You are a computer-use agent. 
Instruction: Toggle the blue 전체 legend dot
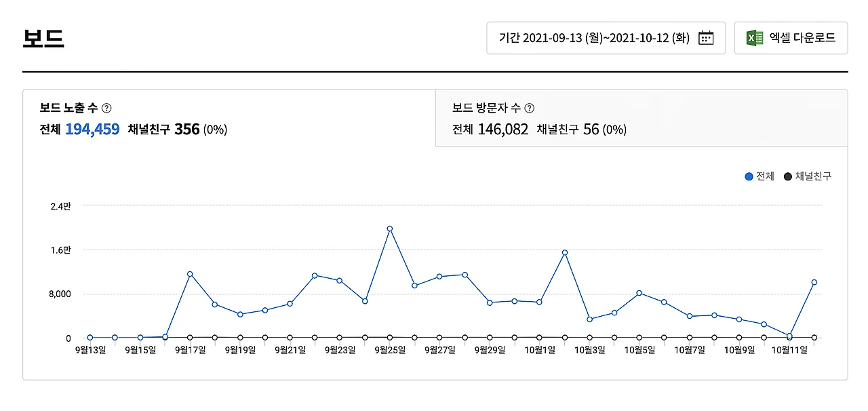[749, 176]
